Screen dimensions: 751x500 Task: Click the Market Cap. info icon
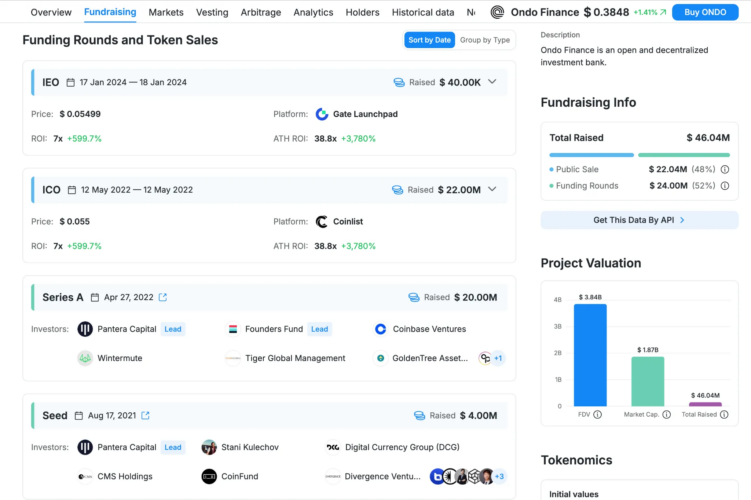pos(666,414)
